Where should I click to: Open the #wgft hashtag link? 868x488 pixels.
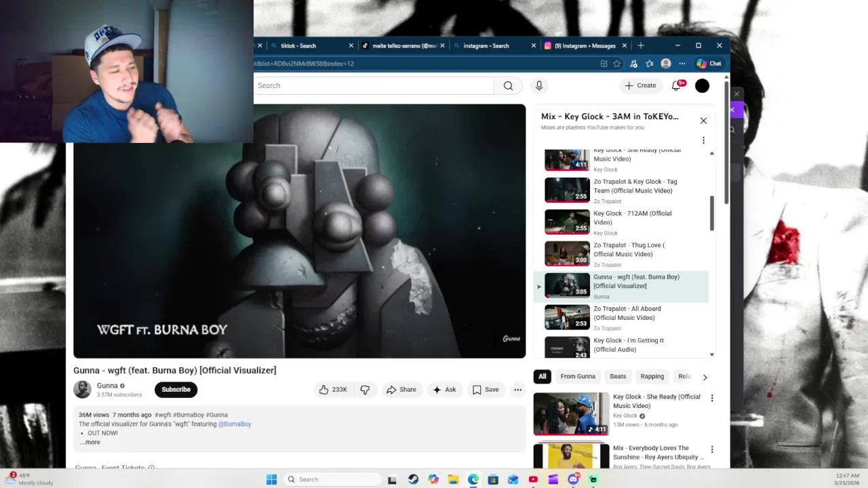163,415
